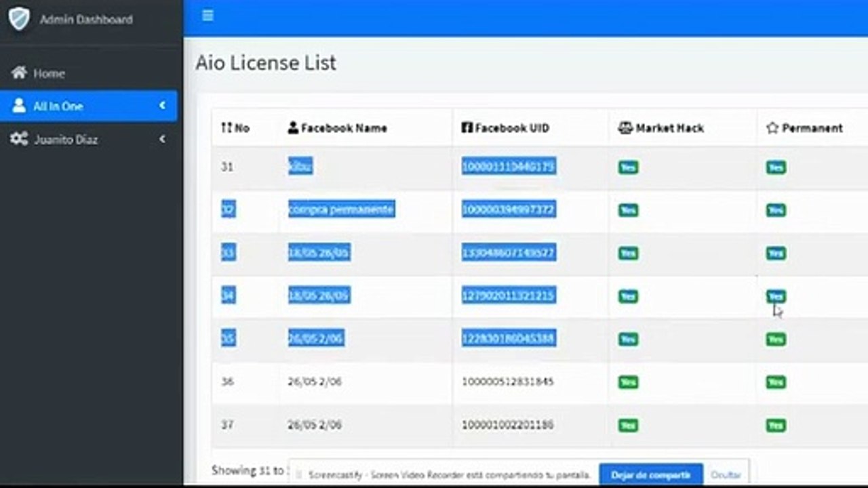Click the Permanent Yes badge in row 37

(776, 426)
